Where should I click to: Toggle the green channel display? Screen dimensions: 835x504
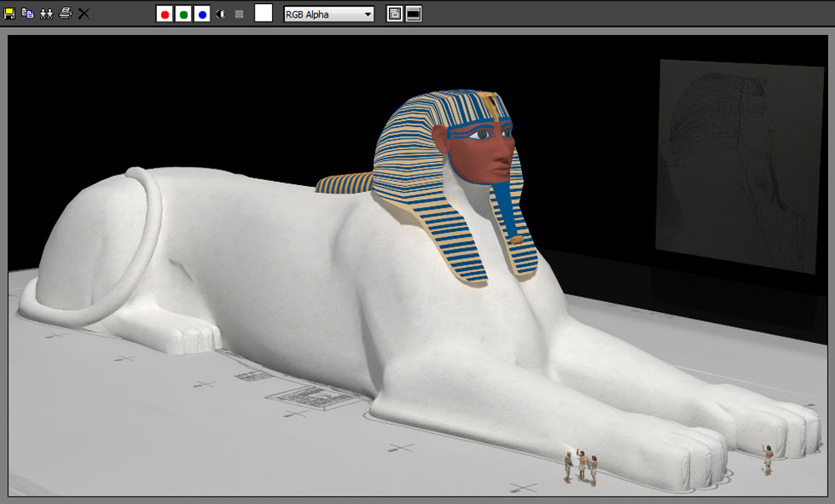183,14
